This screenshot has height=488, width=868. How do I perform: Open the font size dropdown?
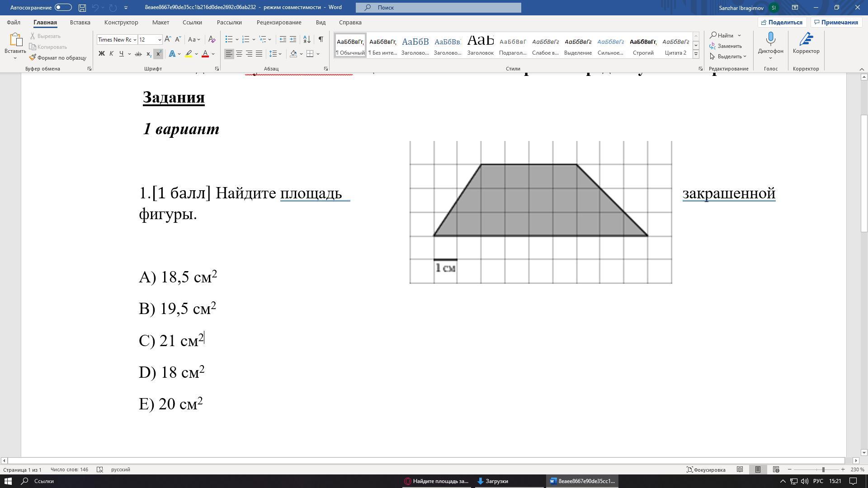click(159, 40)
